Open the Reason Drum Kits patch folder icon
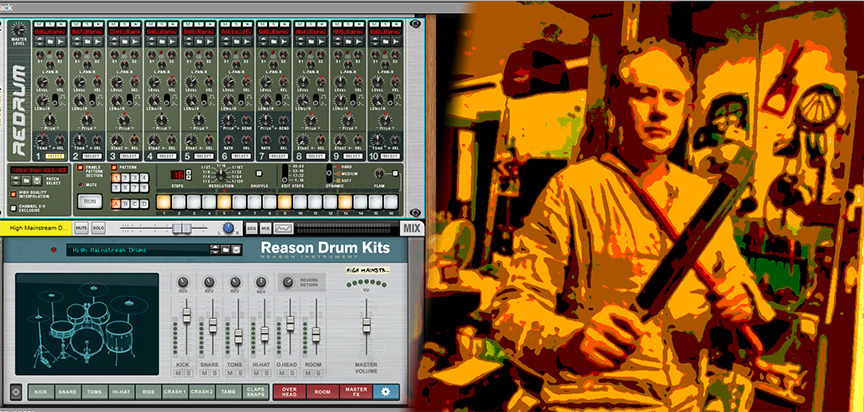Image resolution: width=864 pixels, height=412 pixels. click(x=225, y=250)
